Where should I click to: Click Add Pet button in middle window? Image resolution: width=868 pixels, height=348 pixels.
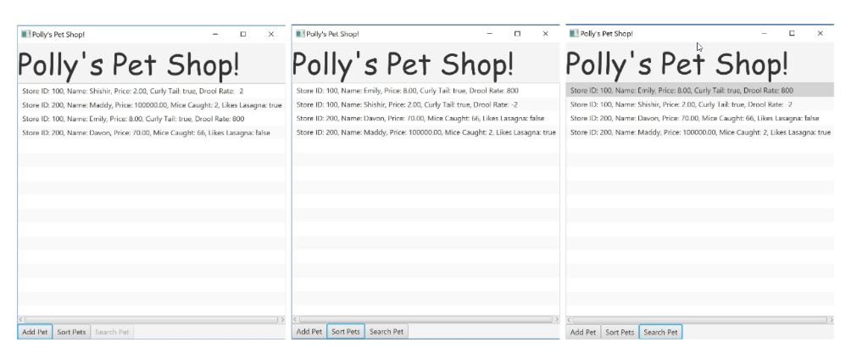coord(309,331)
